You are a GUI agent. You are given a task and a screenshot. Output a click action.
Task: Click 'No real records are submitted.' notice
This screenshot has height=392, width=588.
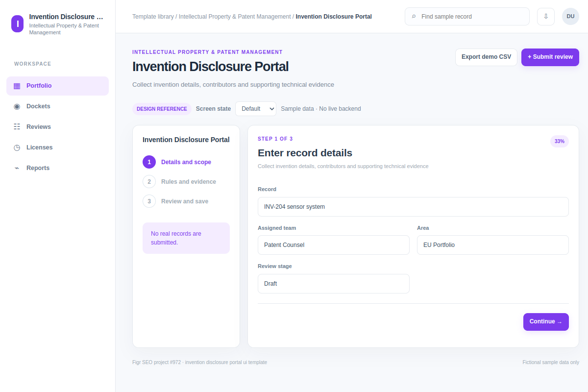coord(186,238)
